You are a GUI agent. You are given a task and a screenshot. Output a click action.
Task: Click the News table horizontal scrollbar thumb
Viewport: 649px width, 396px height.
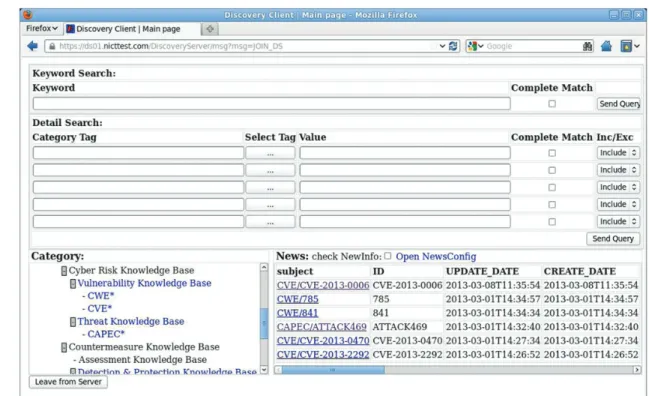tap(333, 370)
